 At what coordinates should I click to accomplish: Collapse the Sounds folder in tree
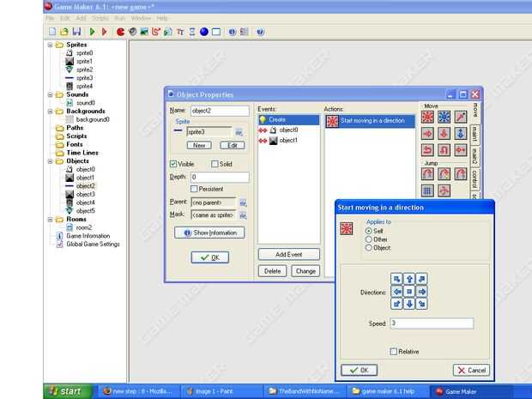[51, 94]
